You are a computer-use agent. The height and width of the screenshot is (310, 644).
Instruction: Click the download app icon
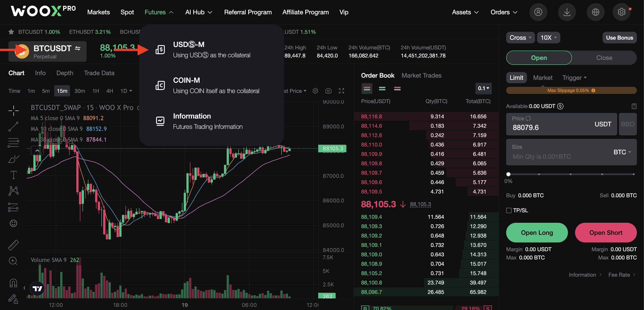point(567,12)
